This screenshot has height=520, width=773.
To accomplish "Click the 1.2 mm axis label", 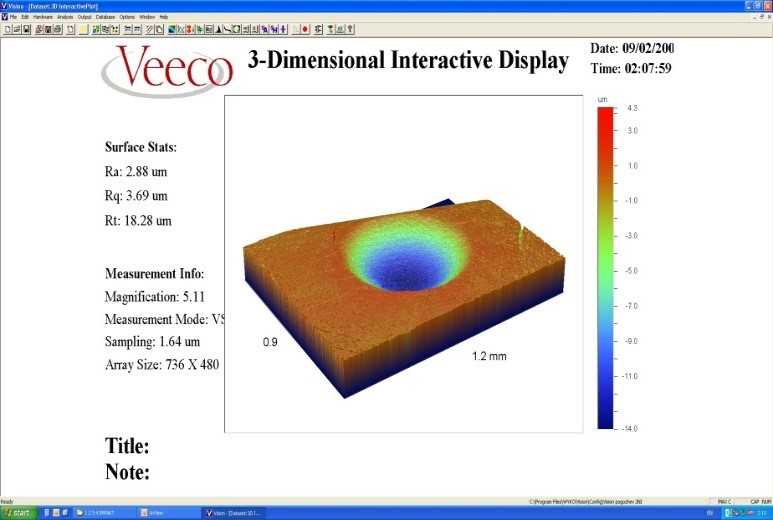I will tap(489, 356).
